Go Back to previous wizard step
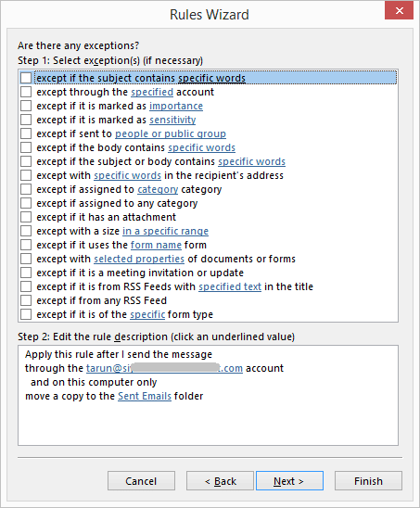Image resolution: width=420 pixels, height=508 pixels. tap(220, 481)
